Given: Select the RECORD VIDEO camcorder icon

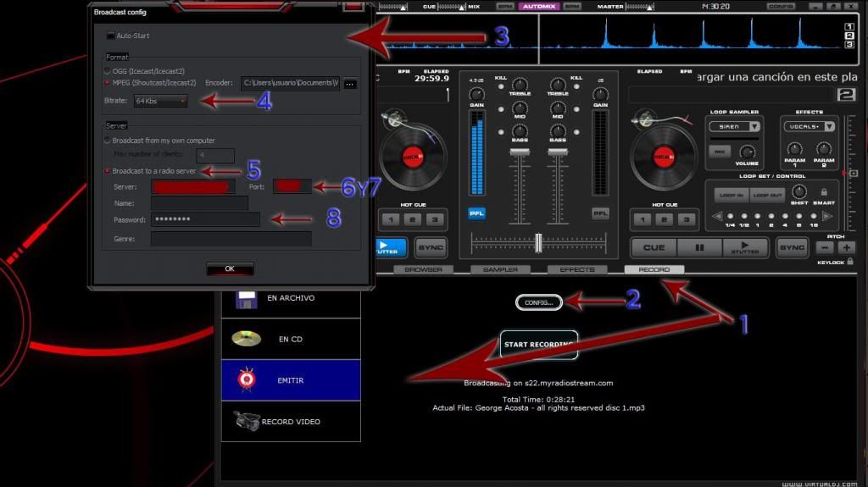Looking at the screenshot, I should click(x=247, y=421).
